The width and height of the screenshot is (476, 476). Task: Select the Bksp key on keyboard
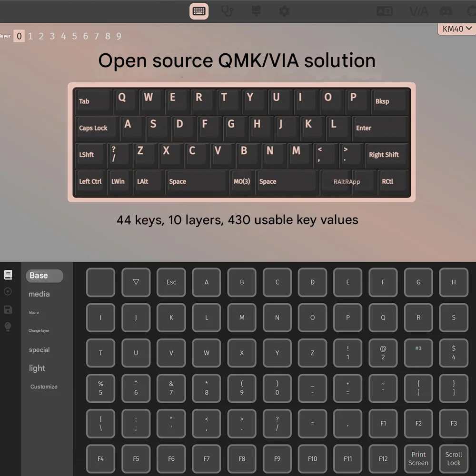(x=390, y=101)
